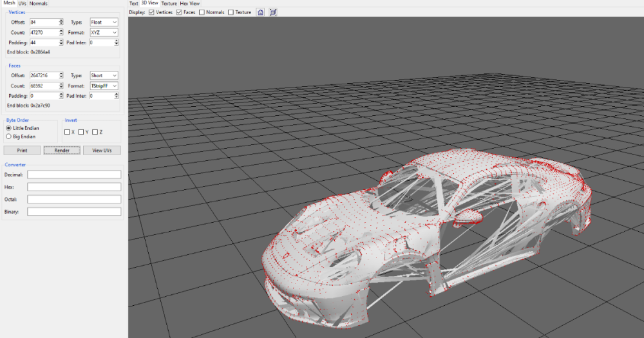Enable the Normals display checkbox
The image size is (644, 338).
tap(202, 12)
